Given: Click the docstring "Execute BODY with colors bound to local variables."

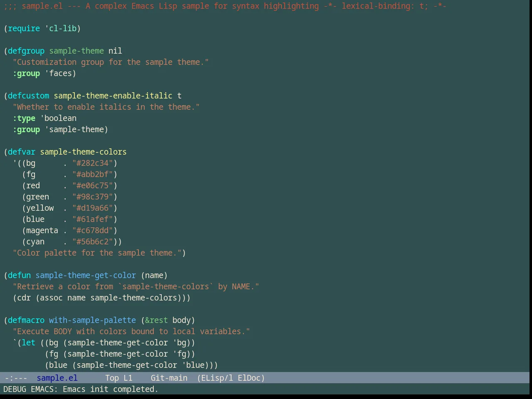Looking at the screenshot, I should coord(131,331).
